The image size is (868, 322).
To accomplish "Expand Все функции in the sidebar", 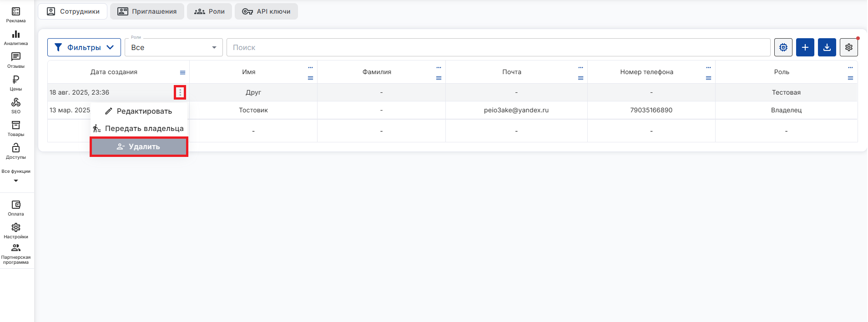I will pyautogui.click(x=16, y=176).
